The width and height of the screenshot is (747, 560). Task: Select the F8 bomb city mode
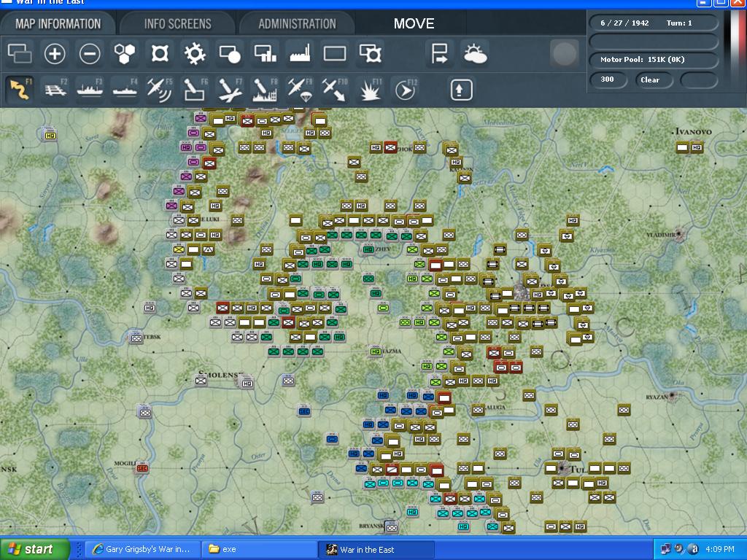pos(265,90)
